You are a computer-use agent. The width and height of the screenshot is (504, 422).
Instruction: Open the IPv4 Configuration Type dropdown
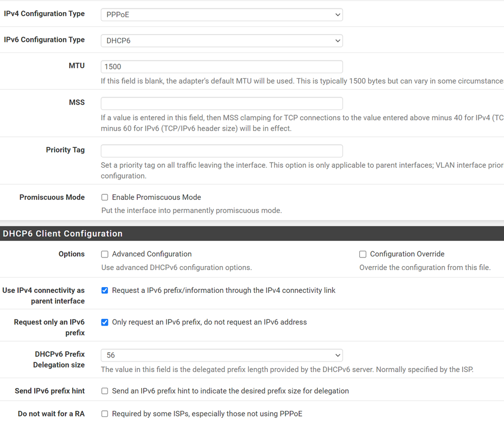[222, 15]
